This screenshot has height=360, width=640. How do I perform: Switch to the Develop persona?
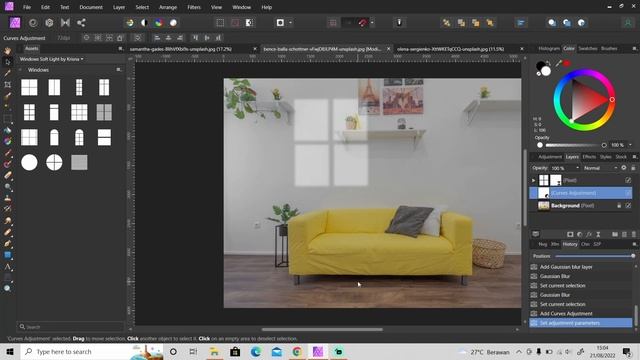(49, 23)
